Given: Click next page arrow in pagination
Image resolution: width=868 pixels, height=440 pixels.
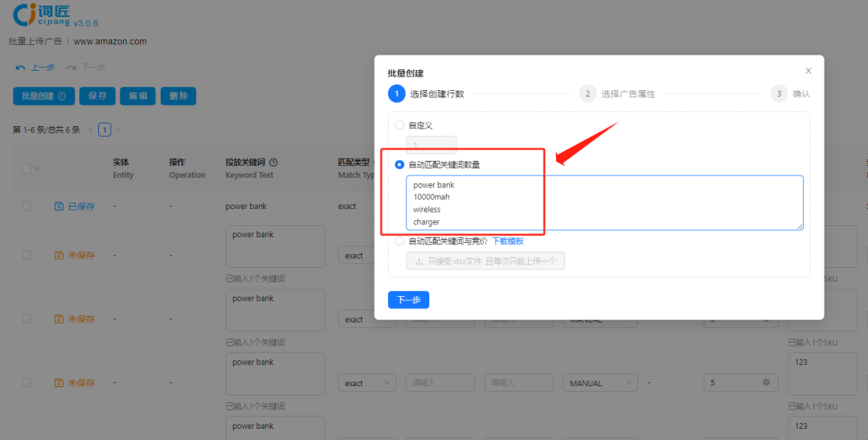Looking at the screenshot, I should (x=118, y=130).
